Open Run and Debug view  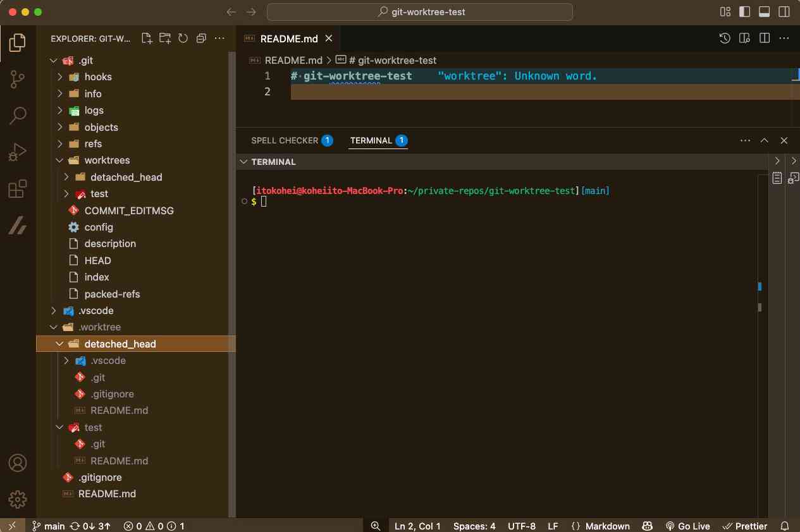(18, 152)
